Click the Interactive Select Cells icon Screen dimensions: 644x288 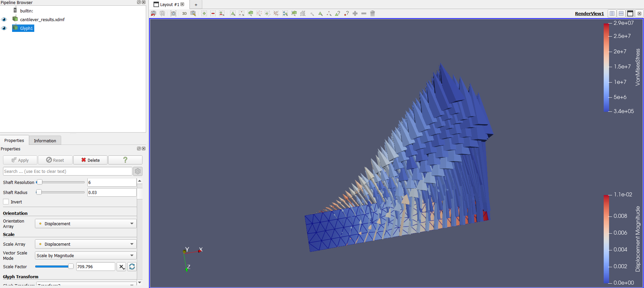[294, 13]
